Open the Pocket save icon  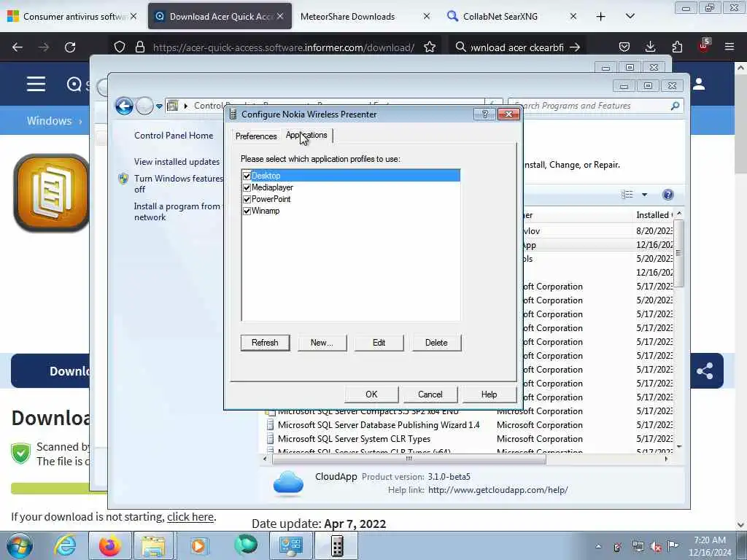click(x=624, y=47)
